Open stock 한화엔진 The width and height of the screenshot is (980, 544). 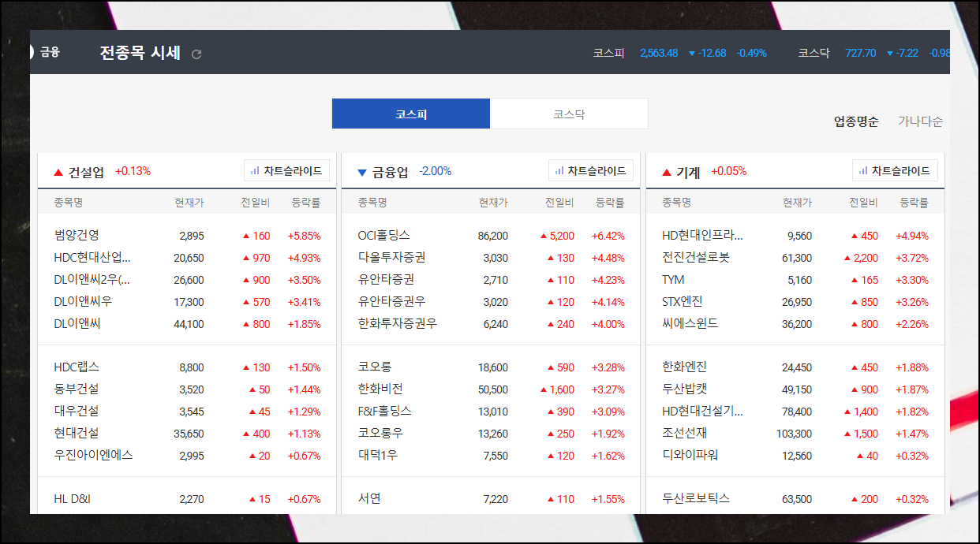tap(685, 367)
